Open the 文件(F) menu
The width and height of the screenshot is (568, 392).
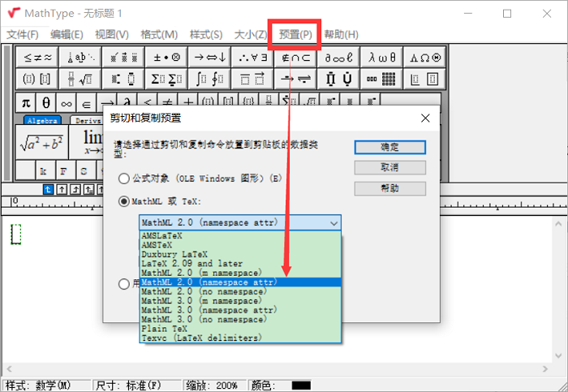(x=23, y=35)
